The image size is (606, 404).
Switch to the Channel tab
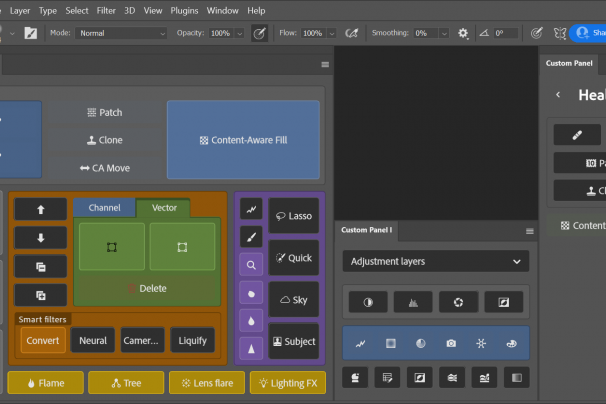pos(104,208)
